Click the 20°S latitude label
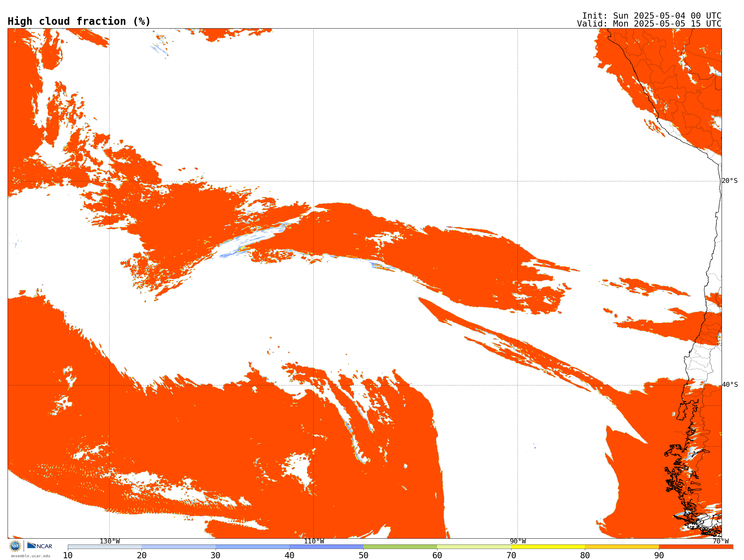Image resolution: width=744 pixels, height=560 pixels. tap(730, 181)
